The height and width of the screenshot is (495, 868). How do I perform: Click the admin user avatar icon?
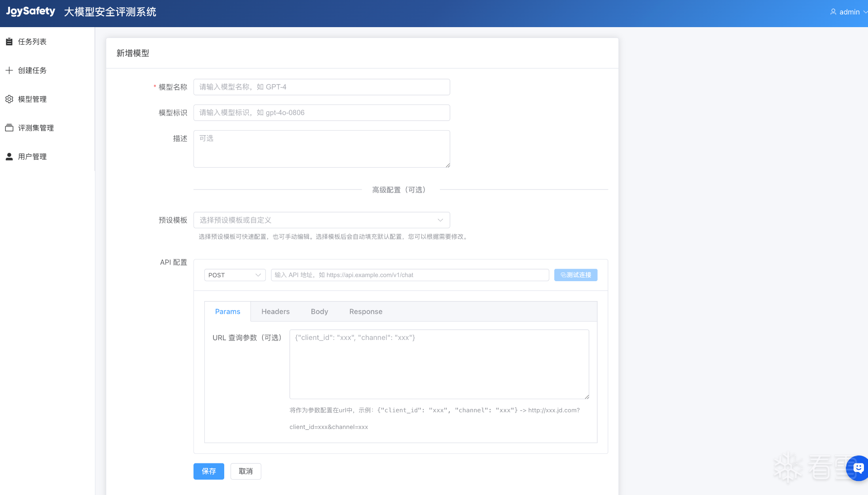click(833, 12)
